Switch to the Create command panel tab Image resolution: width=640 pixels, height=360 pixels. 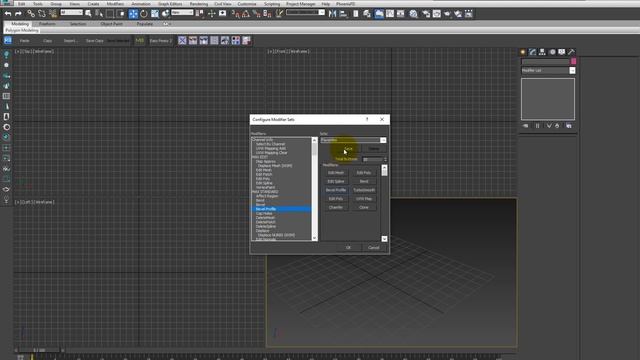click(x=523, y=52)
